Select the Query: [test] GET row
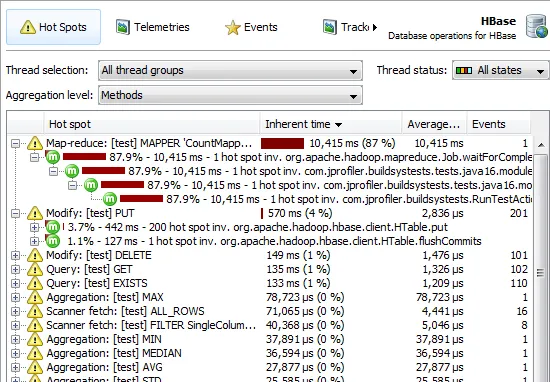The height and width of the screenshot is (382, 550). point(270,269)
